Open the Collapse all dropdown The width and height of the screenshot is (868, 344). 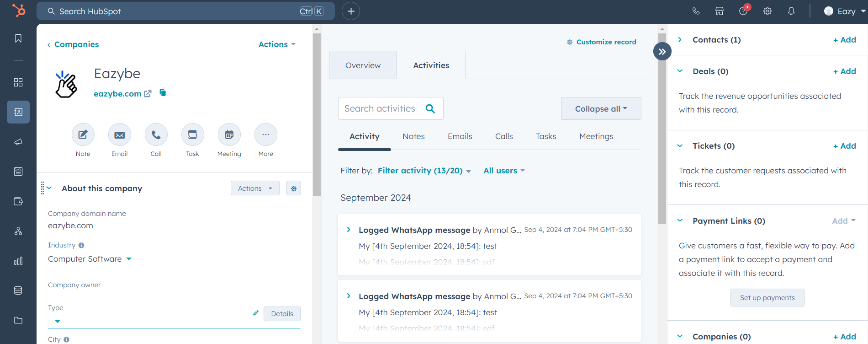(601, 108)
